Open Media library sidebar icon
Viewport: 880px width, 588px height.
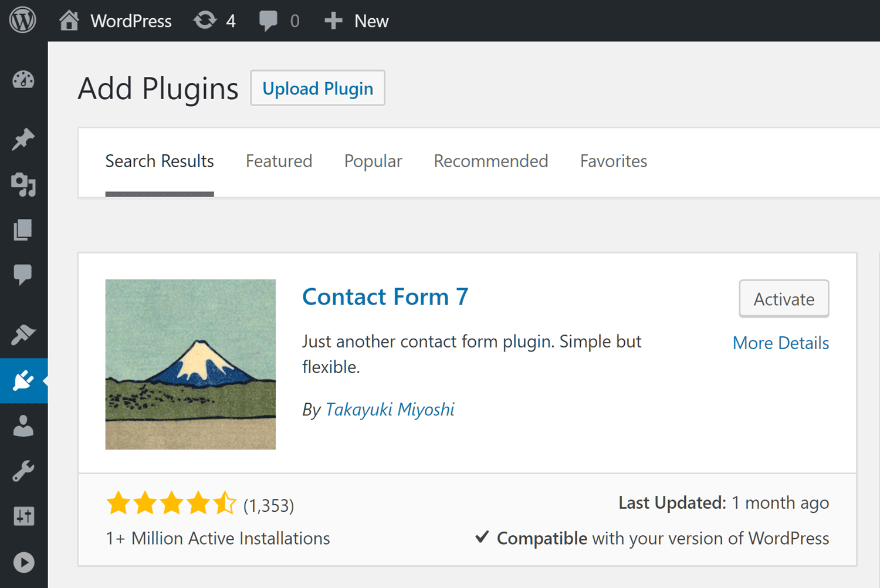(x=23, y=185)
